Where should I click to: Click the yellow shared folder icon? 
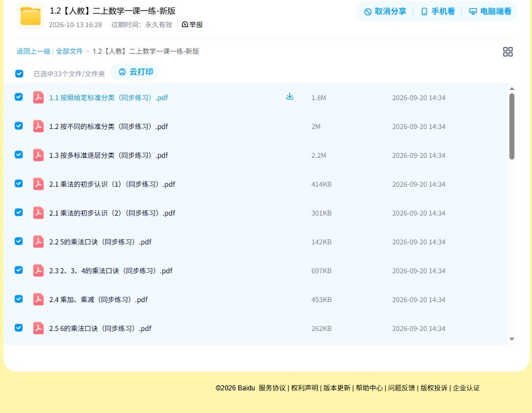tap(30, 16)
